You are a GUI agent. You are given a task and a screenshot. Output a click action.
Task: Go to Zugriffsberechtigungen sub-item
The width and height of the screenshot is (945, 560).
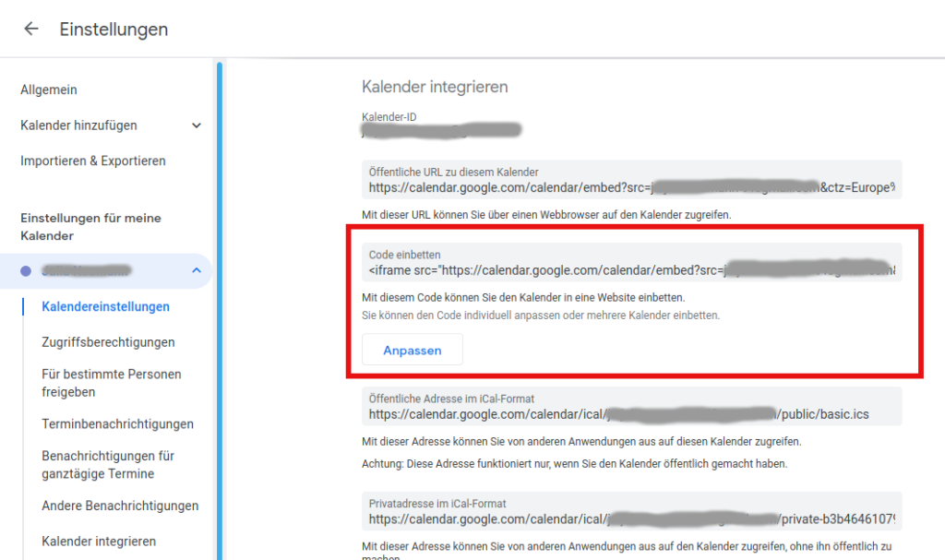[x=108, y=342]
